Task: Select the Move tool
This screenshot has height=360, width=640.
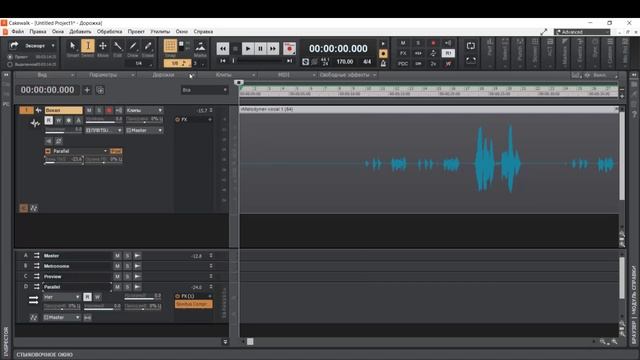Action: pyautogui.click(x=103, y=47)
